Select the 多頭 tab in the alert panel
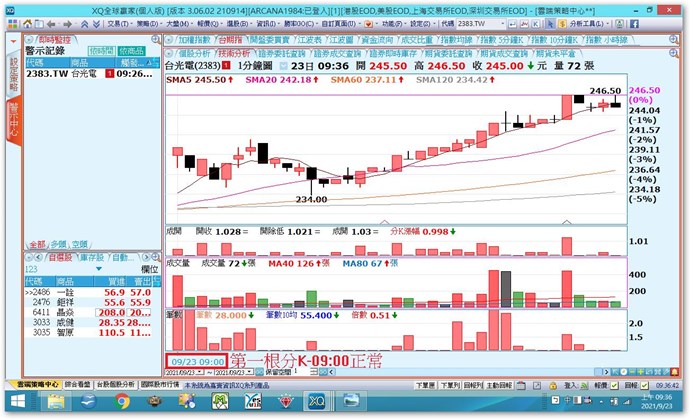 click(x=58, y=243)
